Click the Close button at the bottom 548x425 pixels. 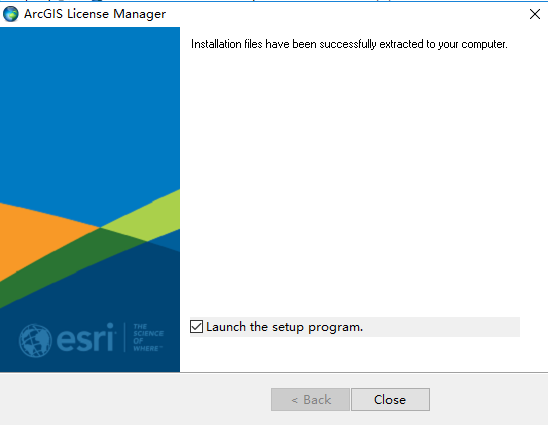[x=390, y=399]
